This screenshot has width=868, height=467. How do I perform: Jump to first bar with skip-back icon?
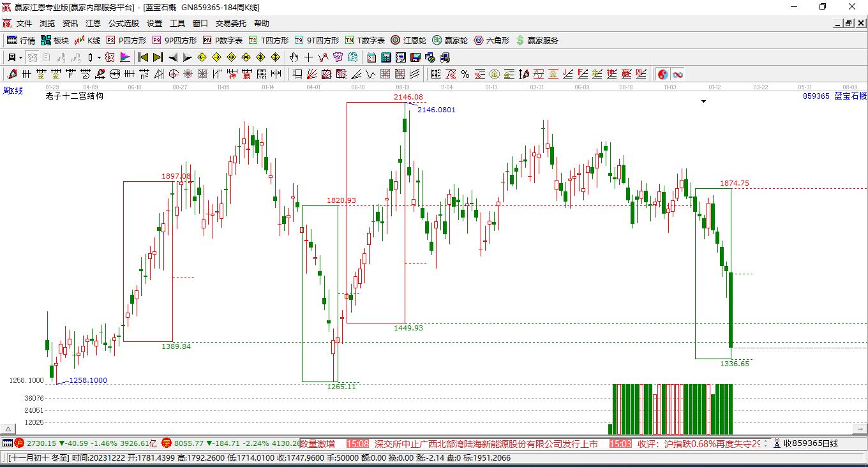(x=143, y=57)
